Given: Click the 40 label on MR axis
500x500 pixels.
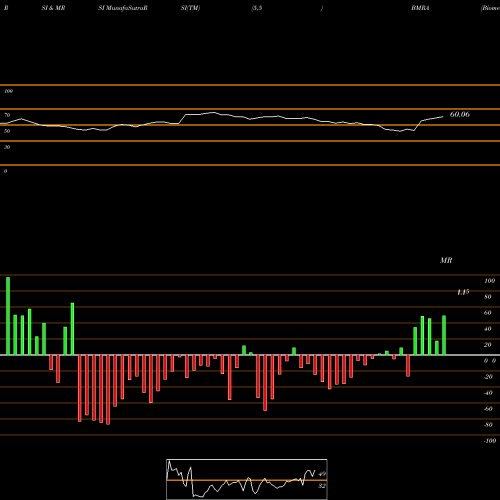Looking at the screenshot, I should pyautogui.click(x=488, y=329).
